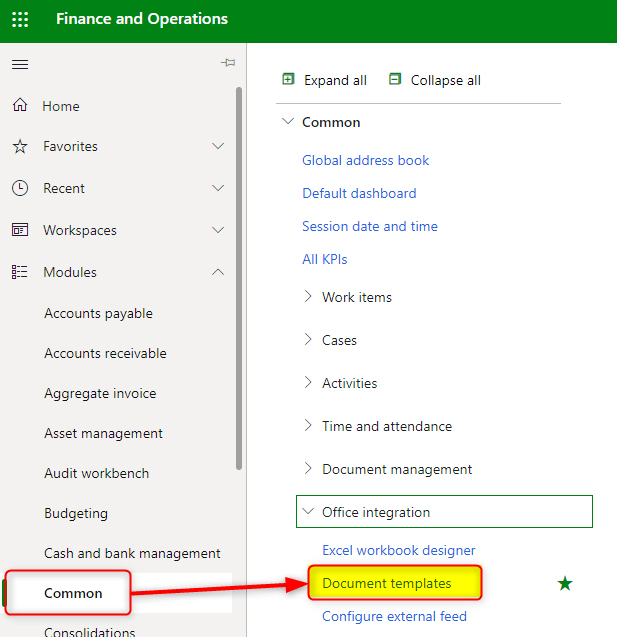The width and height of the screenshot is (617, 637).
Task: Open the Global address book link
Action: tap(365, 160)
